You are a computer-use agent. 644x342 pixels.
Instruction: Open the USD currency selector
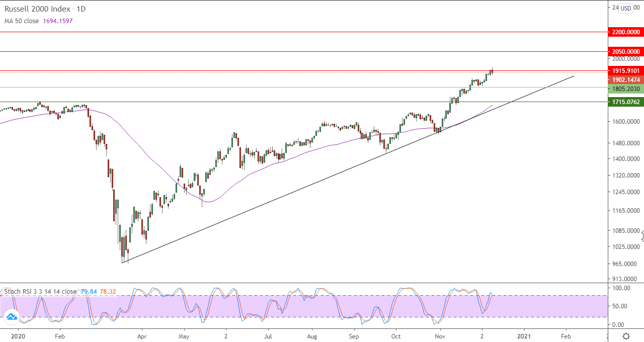coord(626,8)
